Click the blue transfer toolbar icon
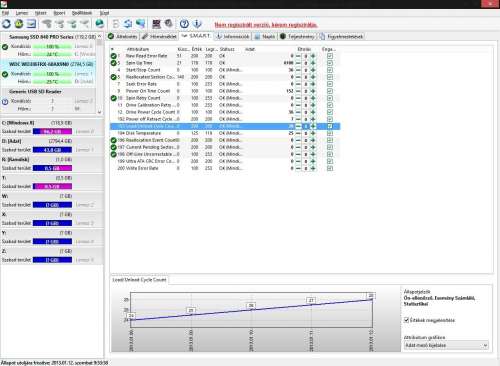The image size is (500, 366). tap(140, 24)
